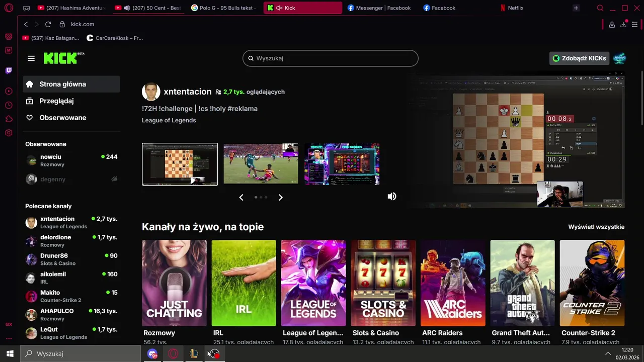Open the Opera account profile icon
Viewport: 644px width, 362px height.
pos(612,24)
